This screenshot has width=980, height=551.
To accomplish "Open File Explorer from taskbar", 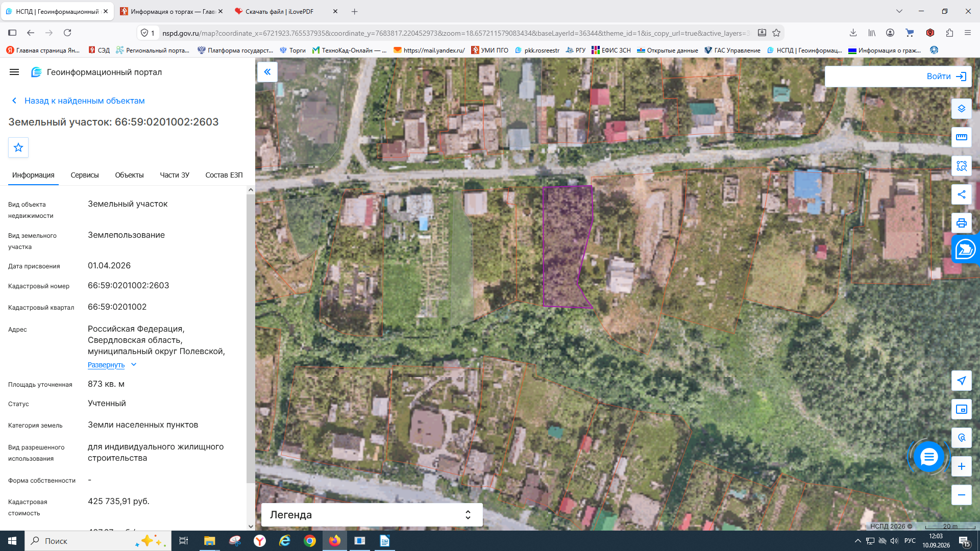I will 209,541.
